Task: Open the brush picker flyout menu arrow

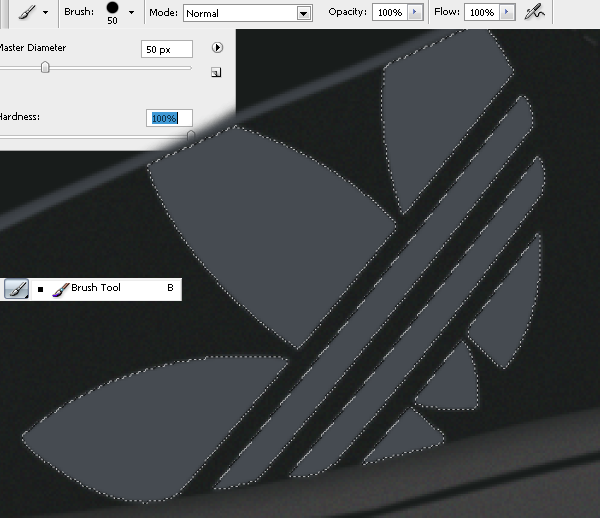Action: pyautogui.click(x=217, y=48)
